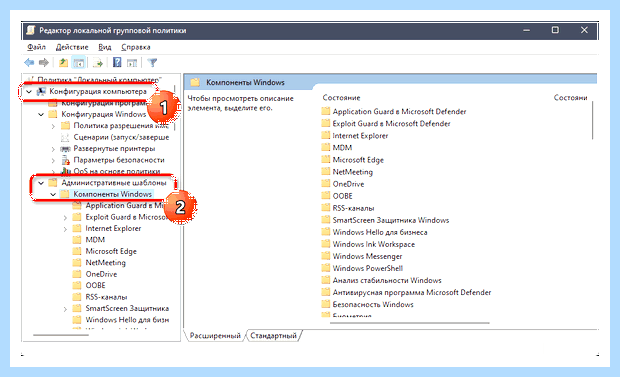Open the Справка menu
The image size is (620, 377).
click(x=136, y=47)
